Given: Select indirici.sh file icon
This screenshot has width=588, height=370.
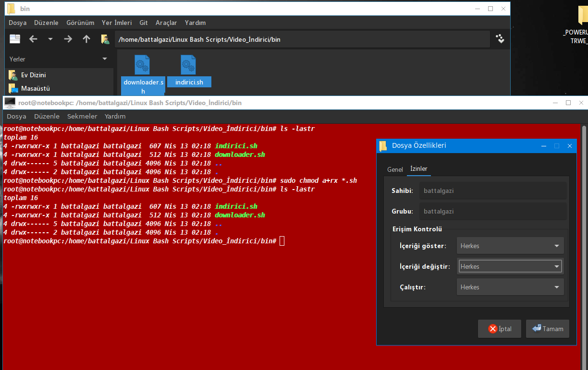Looking at the screenshot, I should click(x=188, y=65).
